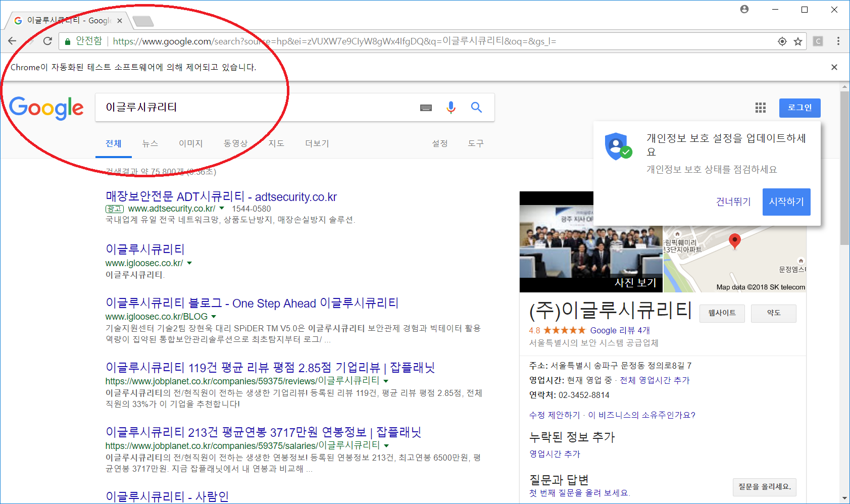Click the location target icon in address bar
Viewport: 850px width, 504px height.
[782, 41]
